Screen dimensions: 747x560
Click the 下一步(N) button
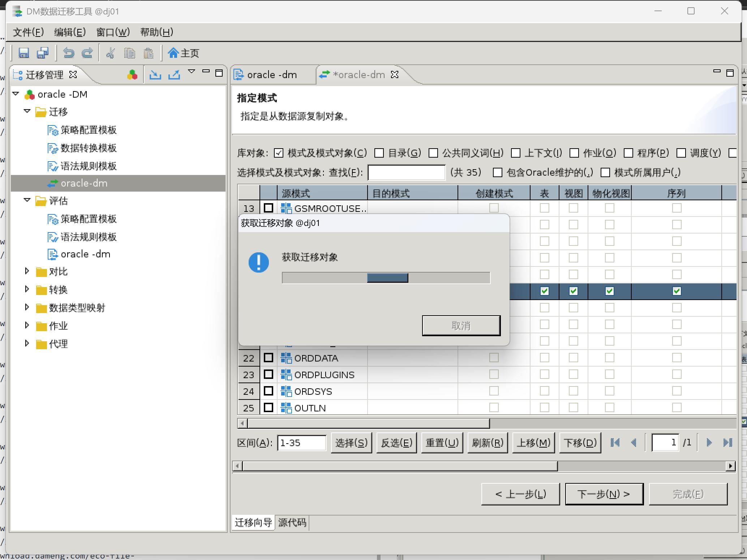pos(604,494)
